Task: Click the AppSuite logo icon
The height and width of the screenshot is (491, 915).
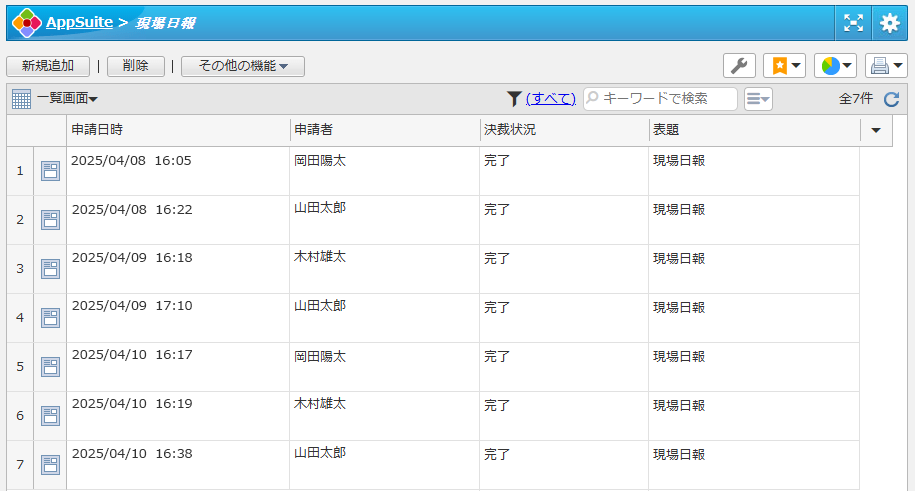Action: [x=26, y=22]
